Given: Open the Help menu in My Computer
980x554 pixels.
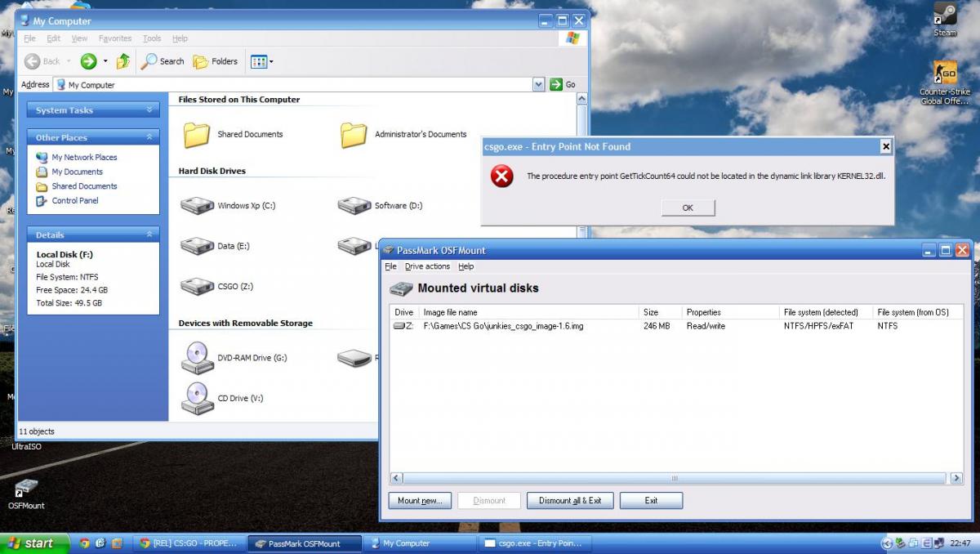Looking at the screenshot, I should 180,38.
